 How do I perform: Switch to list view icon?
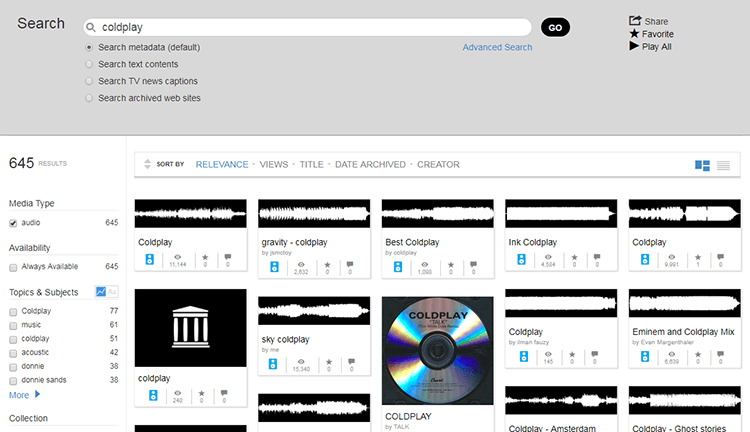723,166
